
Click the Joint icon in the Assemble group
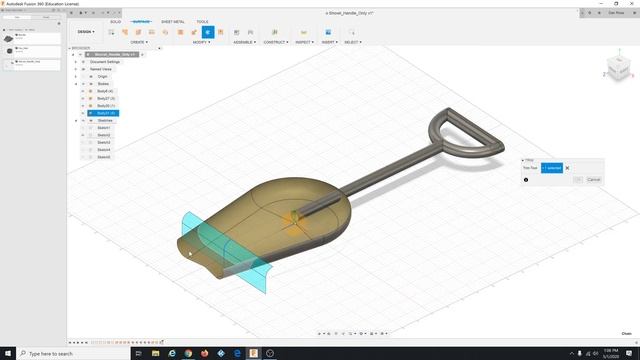250,32
